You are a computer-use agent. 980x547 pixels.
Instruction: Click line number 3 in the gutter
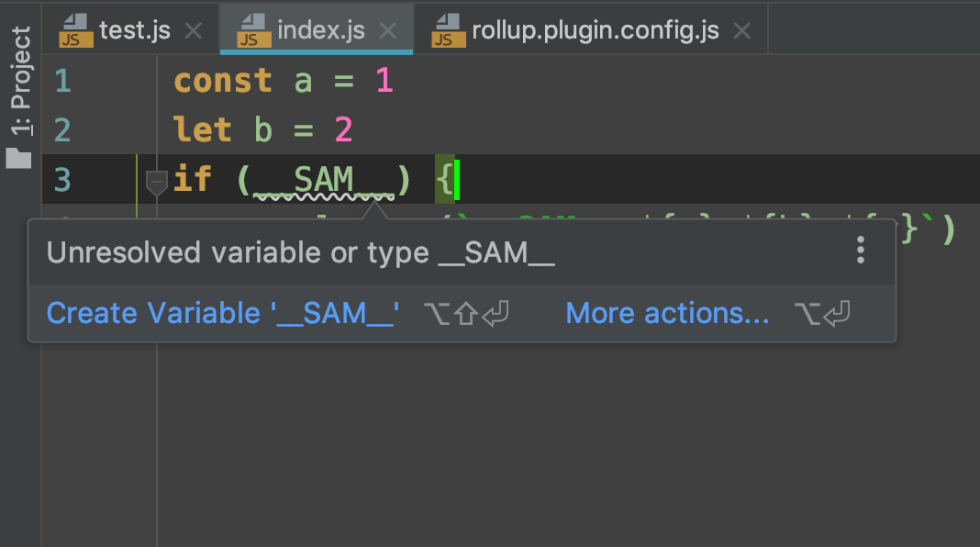(62, 179)
